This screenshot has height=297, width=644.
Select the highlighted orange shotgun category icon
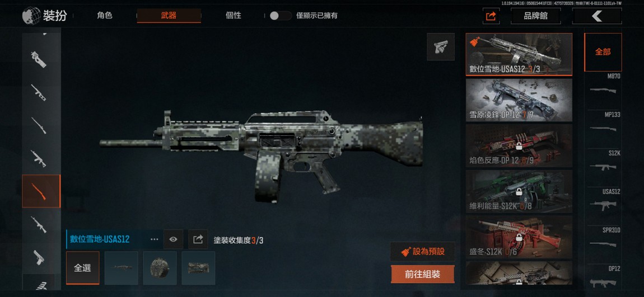pos(41,191)
